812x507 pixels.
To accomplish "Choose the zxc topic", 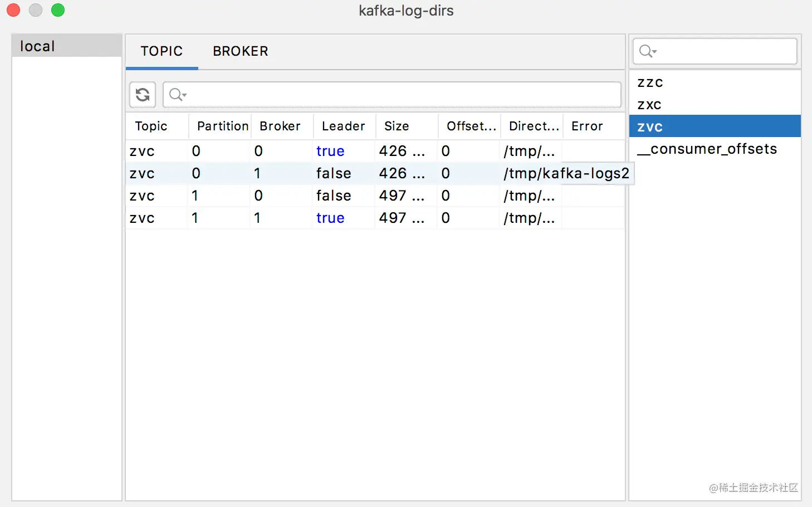I will pyautogui.click(x=649, y=105).
